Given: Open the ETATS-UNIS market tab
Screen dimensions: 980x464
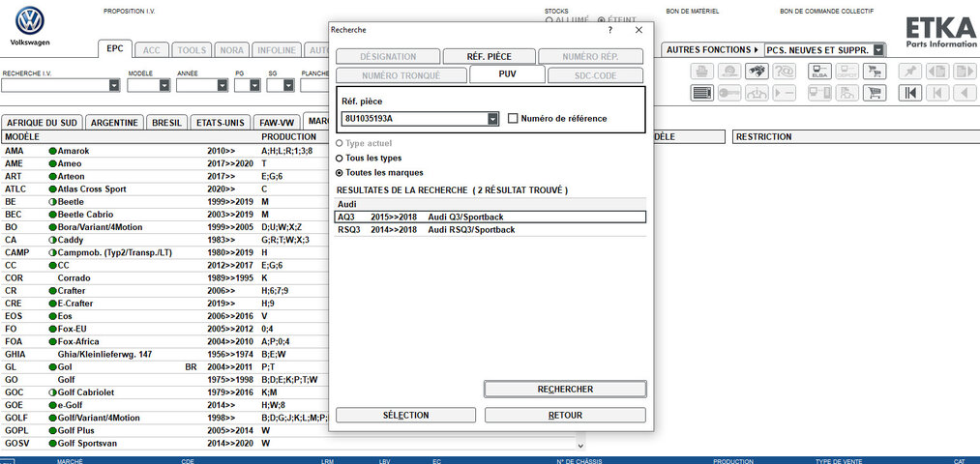Looking at the screenshot, I should click(220, 123).
